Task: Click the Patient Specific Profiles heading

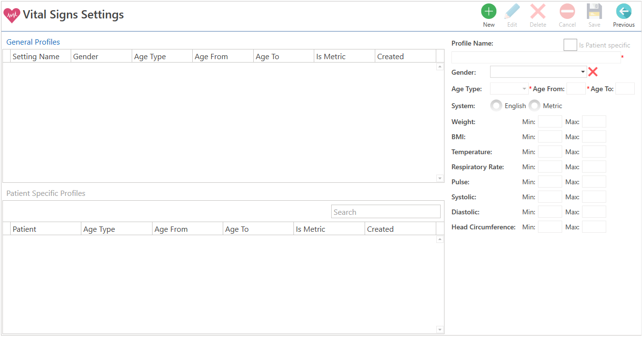Action: tap(46, 193)
